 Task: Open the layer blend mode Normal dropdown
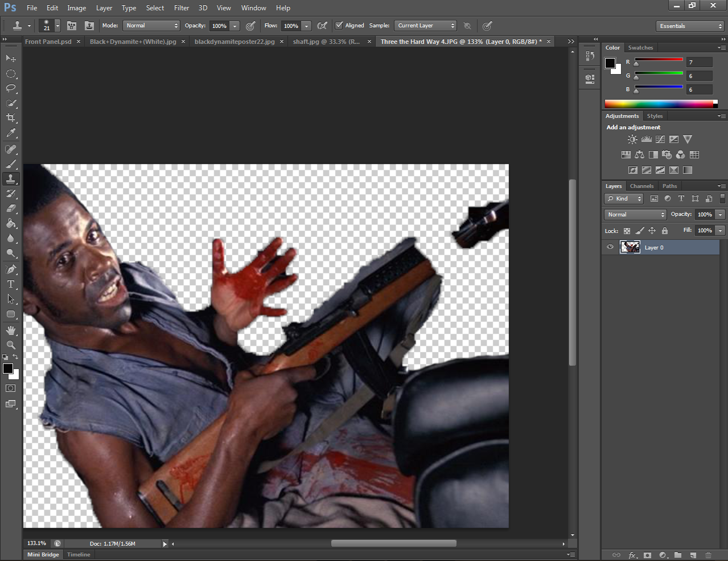(x=635, y=215)
